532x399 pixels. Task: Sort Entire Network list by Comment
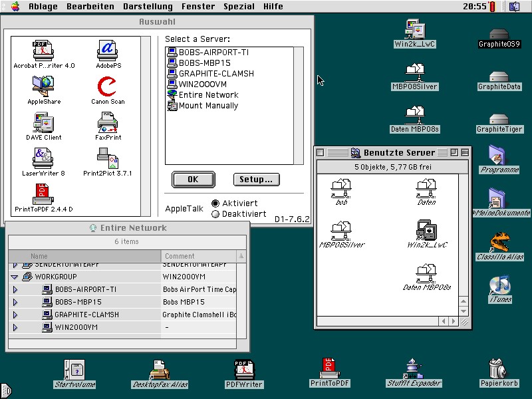point(198,256)
